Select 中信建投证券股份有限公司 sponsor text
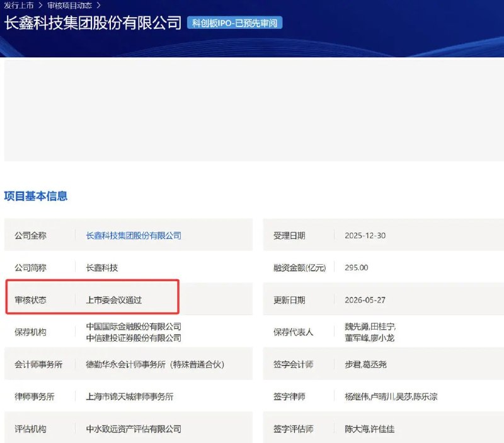The height and width of the screenshot is (443, 504). click(134, 338)
